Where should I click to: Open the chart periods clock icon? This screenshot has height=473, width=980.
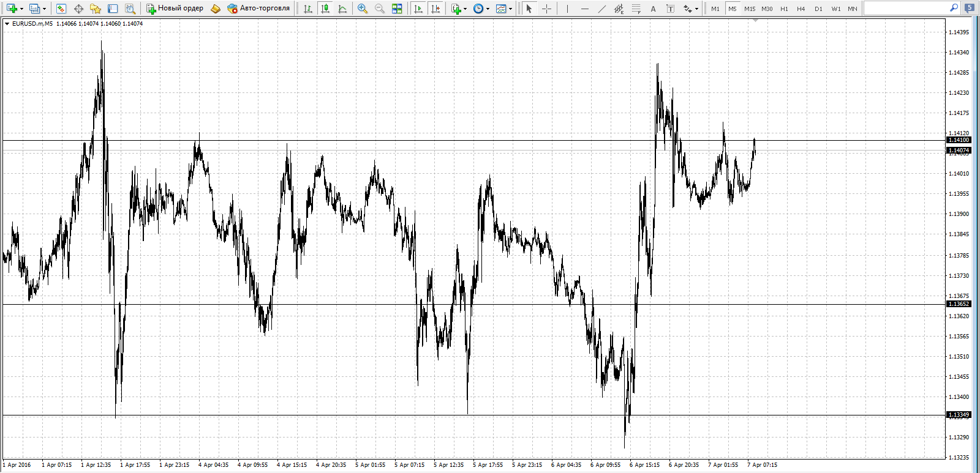[478, 9]
